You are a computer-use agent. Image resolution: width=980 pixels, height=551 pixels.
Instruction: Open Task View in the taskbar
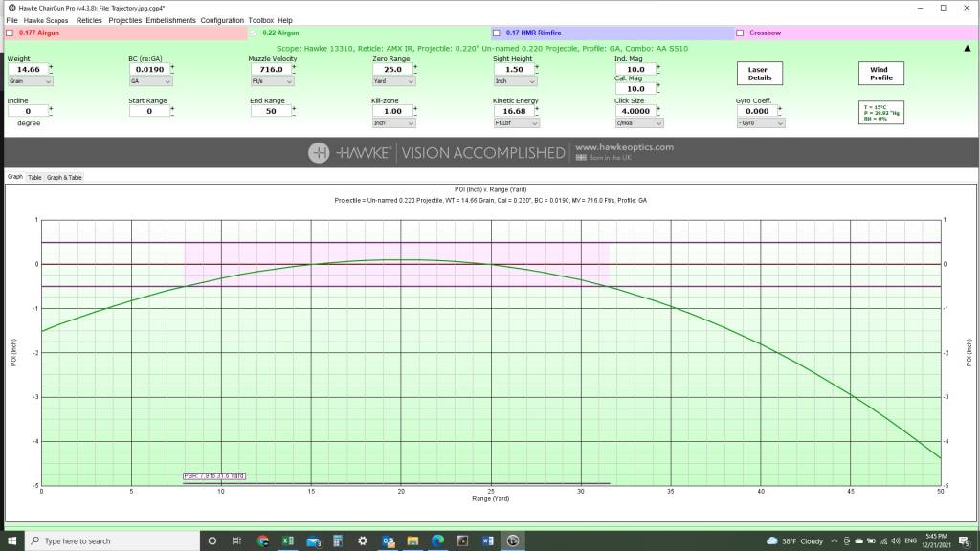point(237,541)
